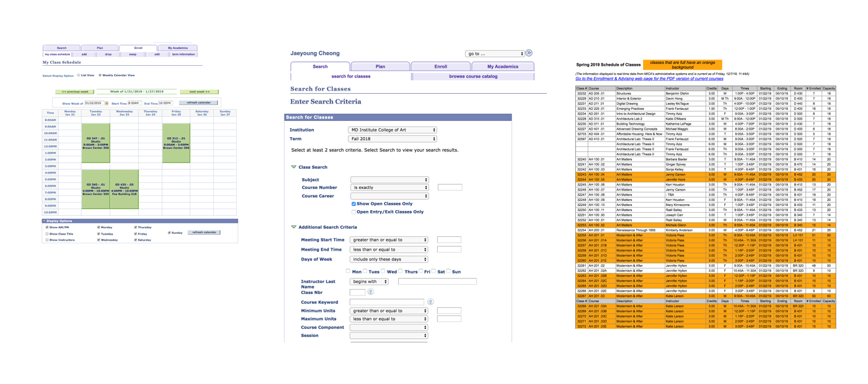Open the term information sub-tab
Viewport: 868px width, 384px height.
[x=184, y=55]
